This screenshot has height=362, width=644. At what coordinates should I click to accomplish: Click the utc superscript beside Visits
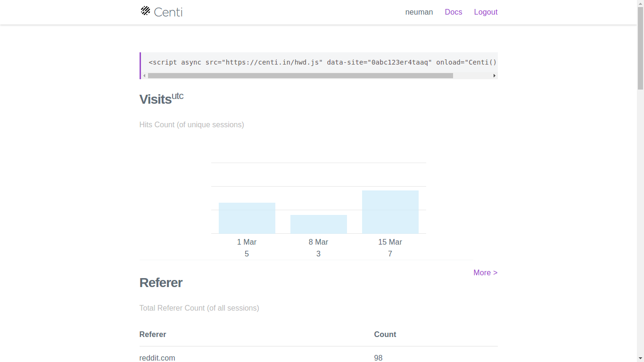point(177,96)
